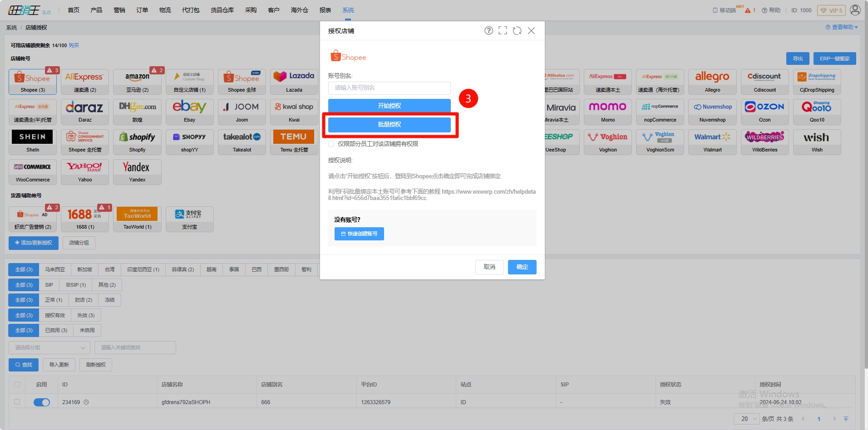Open the store group selection dropdown

(49, 348)
